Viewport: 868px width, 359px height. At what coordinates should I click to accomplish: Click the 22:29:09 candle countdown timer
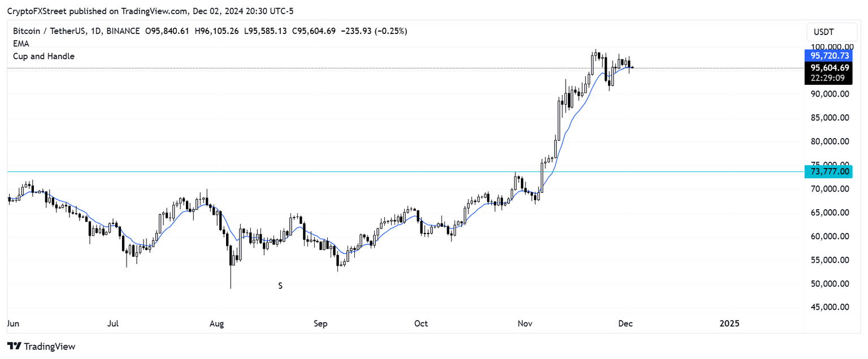pyautogui.click(x=829, y=78)
